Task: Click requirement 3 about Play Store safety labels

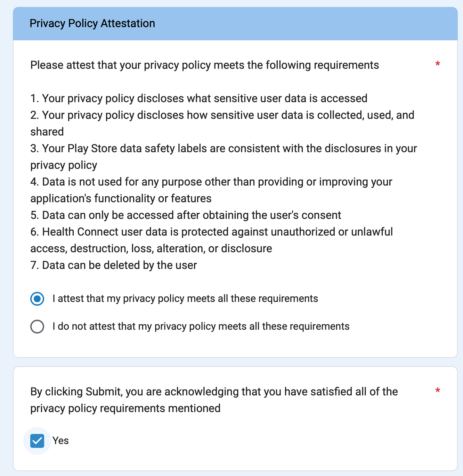Action: pyautogui.click(x=224, y=149)
